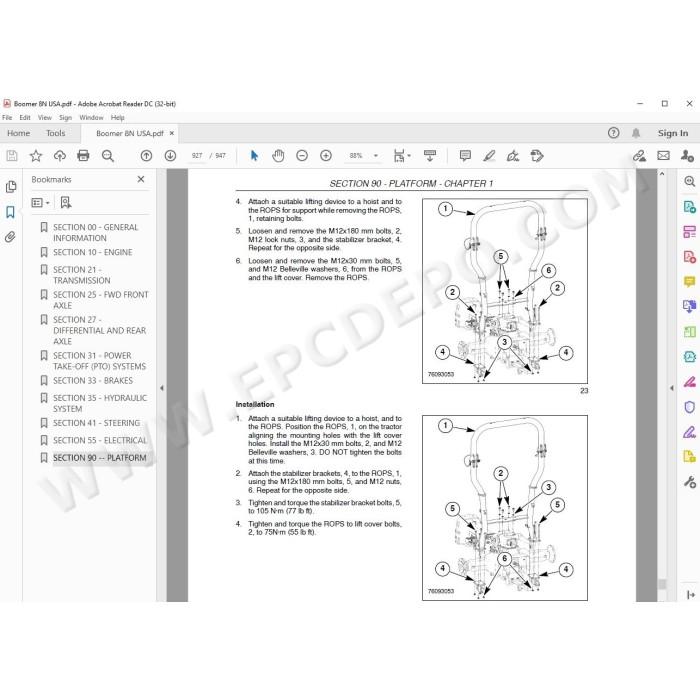This screenshot has width=700, height=700.
Task: Select the Highlight text pen
Action: pyautogui.click(x=489, y=156)
